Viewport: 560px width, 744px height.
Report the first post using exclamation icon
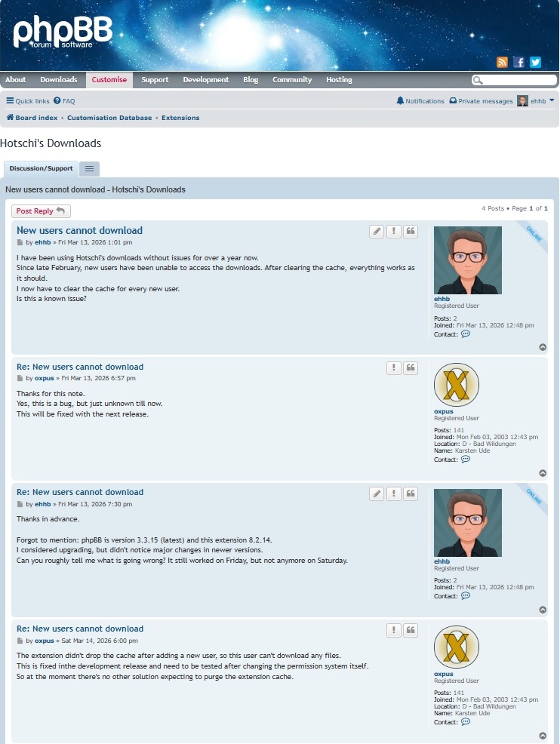pyautogui.click(x=393, y=232)
